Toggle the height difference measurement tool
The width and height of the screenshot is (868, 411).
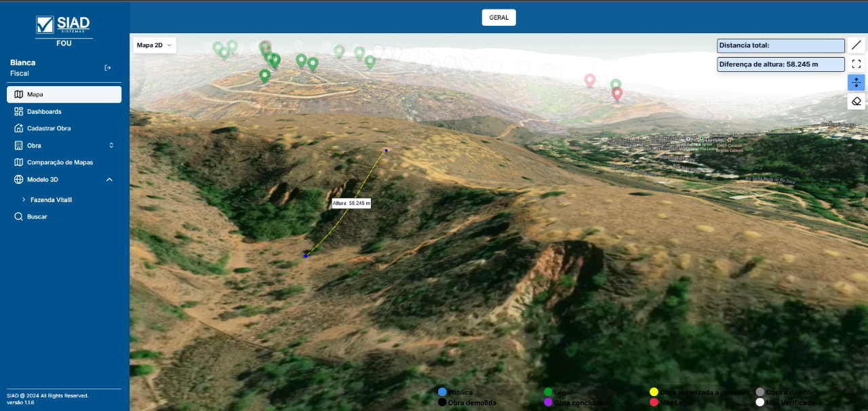[x=856, y=83]
